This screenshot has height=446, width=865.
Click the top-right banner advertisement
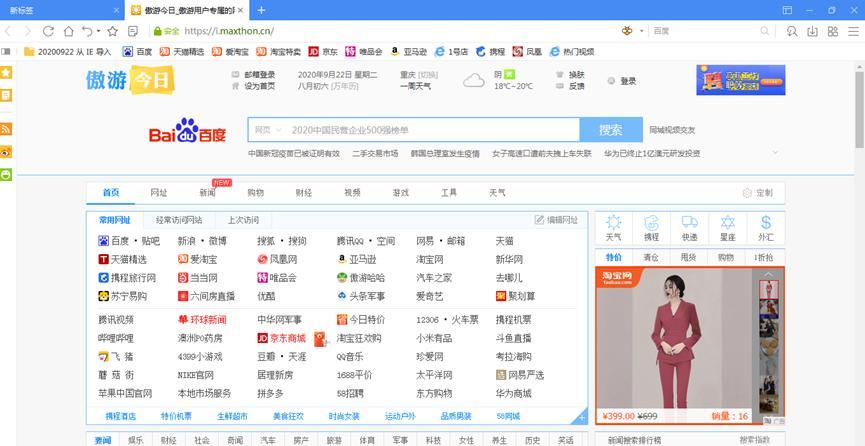740,80
